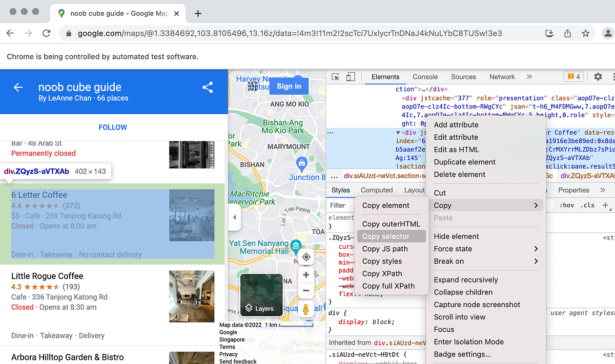Screen dimensions: 615x364
Task: Open satellite view via the Layers button
Action: [x=261, y=295]
